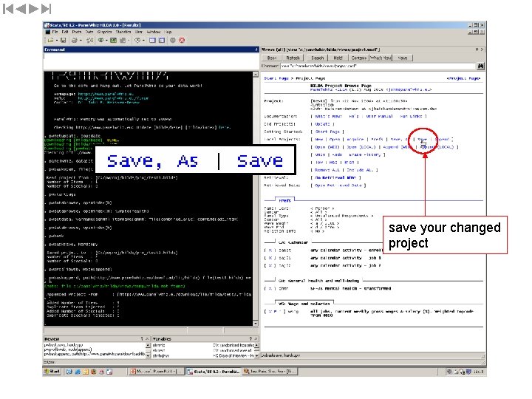Click the Update link for old projects
The width and height of the screenshot is (532, 399).
point(322,124)
